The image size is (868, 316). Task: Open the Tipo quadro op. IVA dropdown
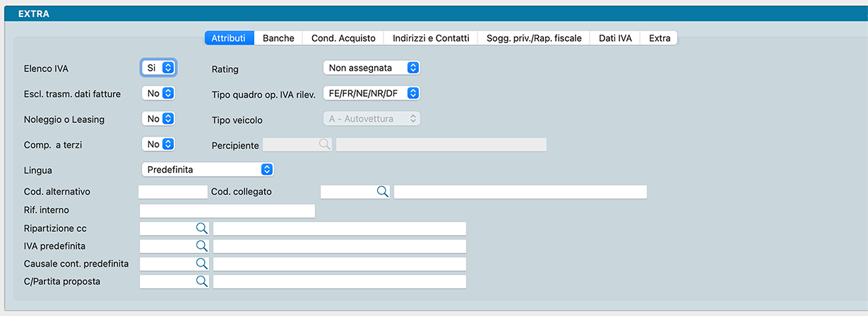[371, 93]
